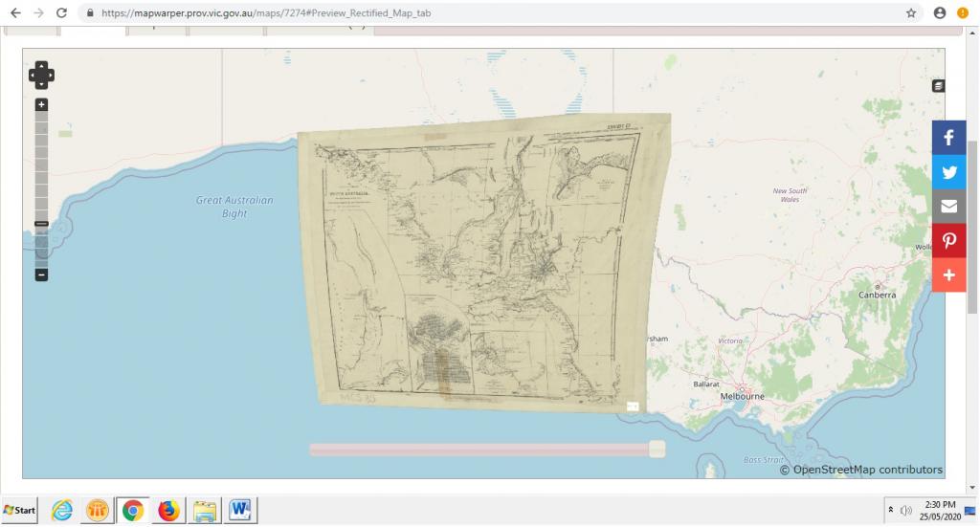
Task: Share the map by email
Action: pos(948,206)
